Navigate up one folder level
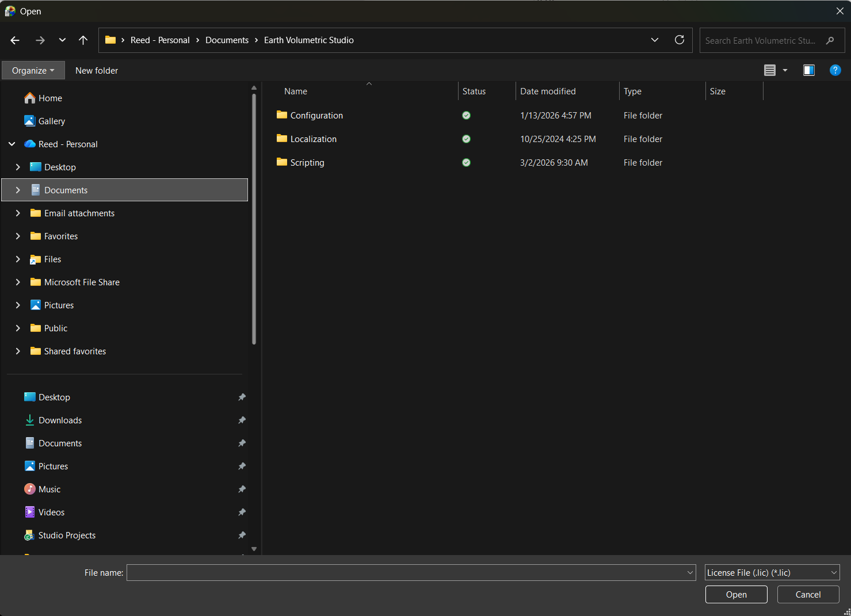The image size is (851, 616). (x=83, y=40)
